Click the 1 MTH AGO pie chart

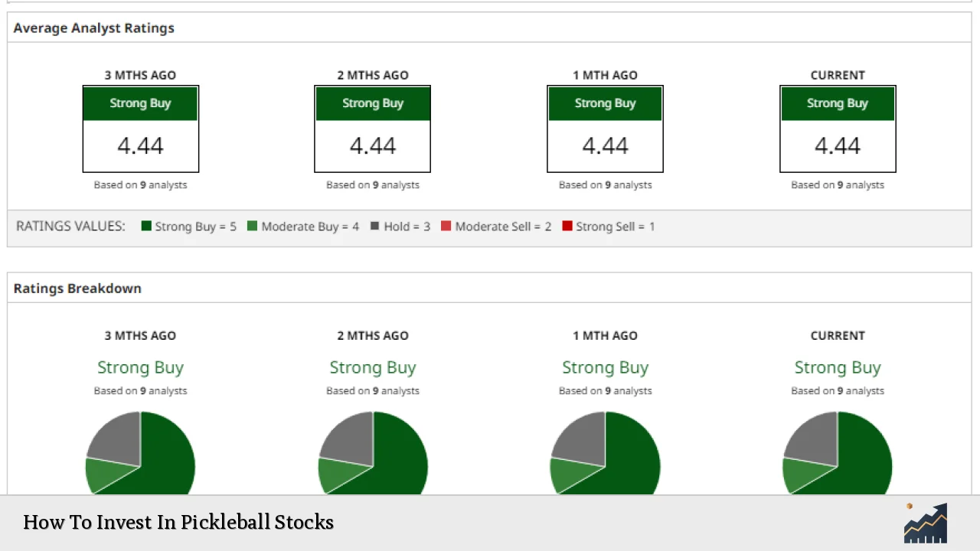pos(605,453)
